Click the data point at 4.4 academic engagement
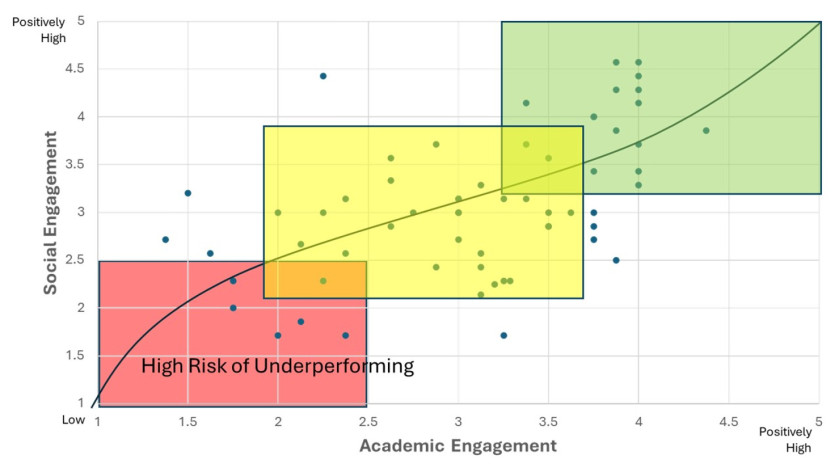The height and width of the screenshot is (472, 838). [x=706, y=130]
